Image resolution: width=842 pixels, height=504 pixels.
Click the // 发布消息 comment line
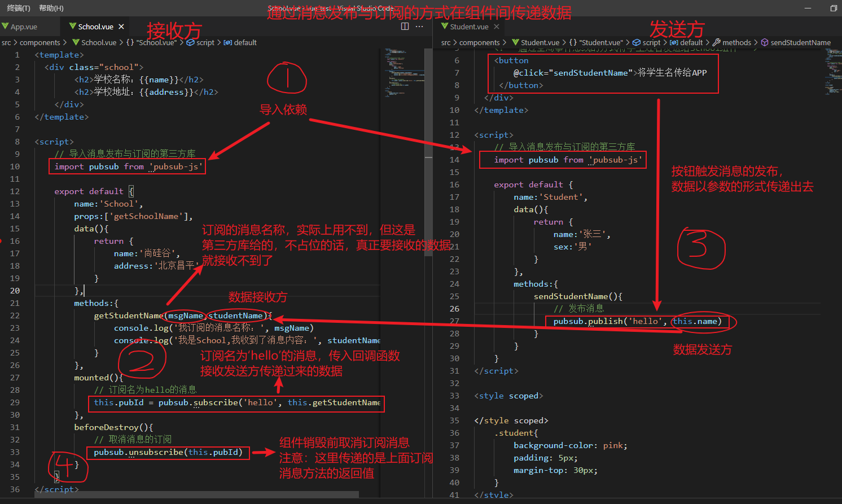[579, 309]
